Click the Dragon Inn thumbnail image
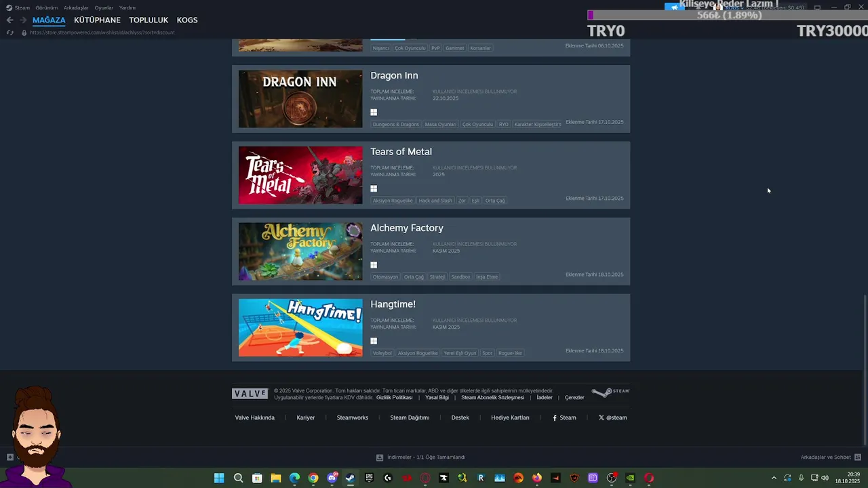Image resolution: width=868 pixels, height=488 pixels. pyautogui.click(x=300, y=99)
